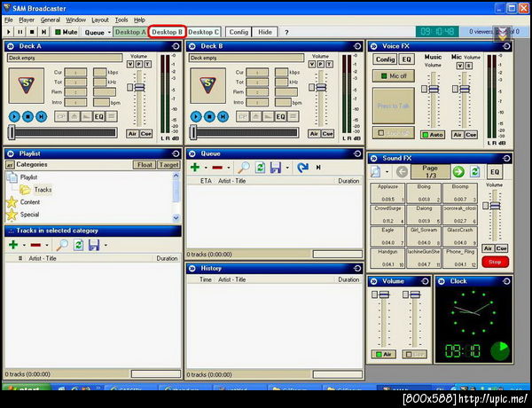Click Deck A eject icon
The width and height of the screenshot is (532, 408).
(74, 117)
